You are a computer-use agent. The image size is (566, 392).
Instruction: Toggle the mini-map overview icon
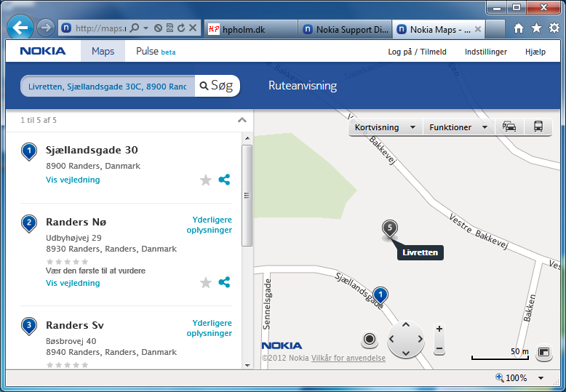(x=543, y=352)
